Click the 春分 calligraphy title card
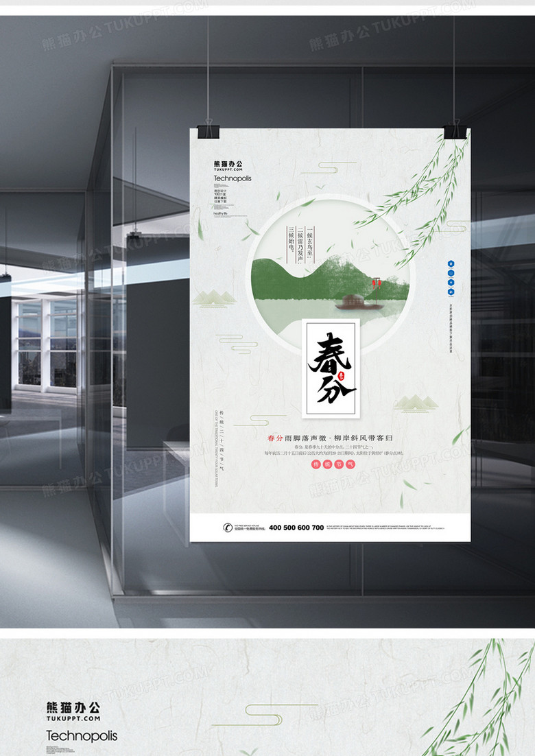Image resolution: width=535 pixels, height=756 pixels. (x=331, y=368)
